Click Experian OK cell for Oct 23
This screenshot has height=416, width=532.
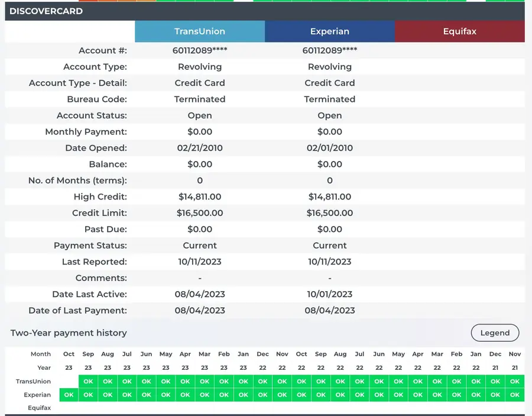[x=69, y=395]
